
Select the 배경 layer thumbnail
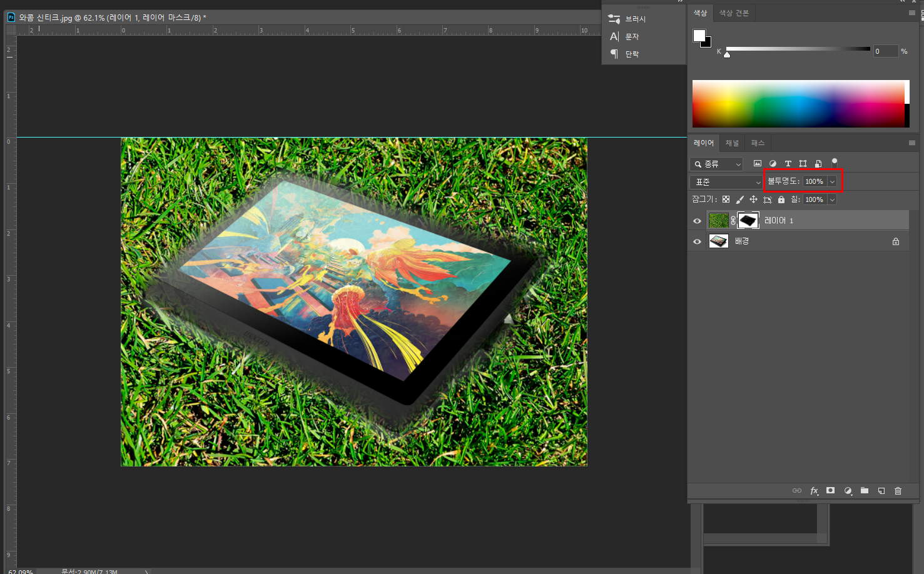[x=719, y=241]
